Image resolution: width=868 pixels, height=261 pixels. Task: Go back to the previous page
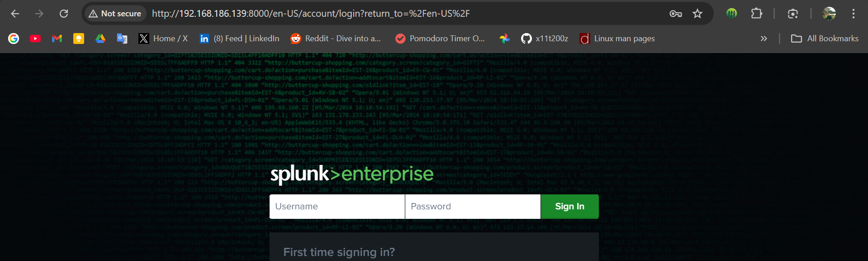tap(15, 14)
